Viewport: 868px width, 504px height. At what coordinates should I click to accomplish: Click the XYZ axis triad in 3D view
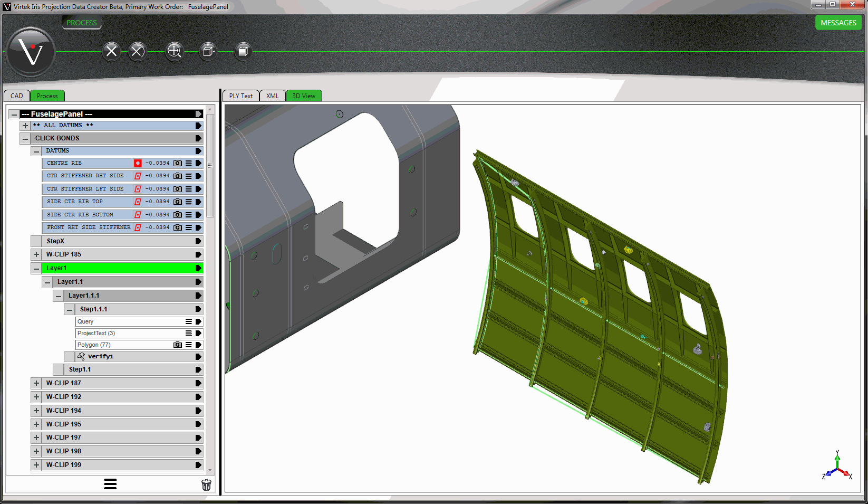click(x=837, y=465)
